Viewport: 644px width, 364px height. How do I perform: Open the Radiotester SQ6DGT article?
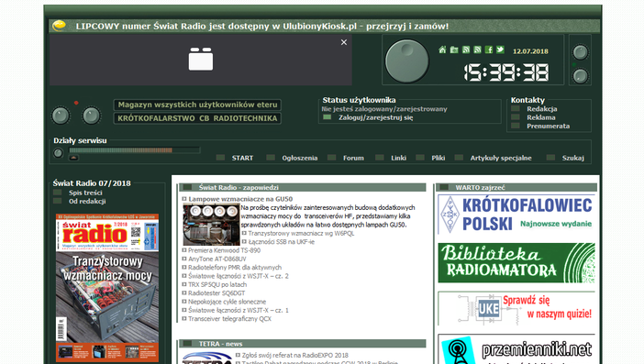pos(217,293)
